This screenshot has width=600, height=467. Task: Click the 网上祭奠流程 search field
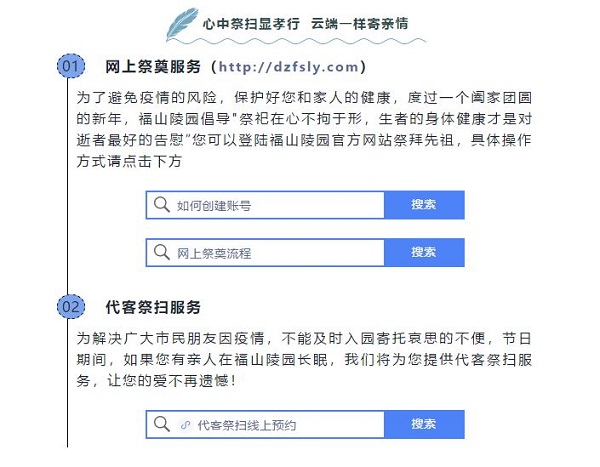[x=265, y=252]
